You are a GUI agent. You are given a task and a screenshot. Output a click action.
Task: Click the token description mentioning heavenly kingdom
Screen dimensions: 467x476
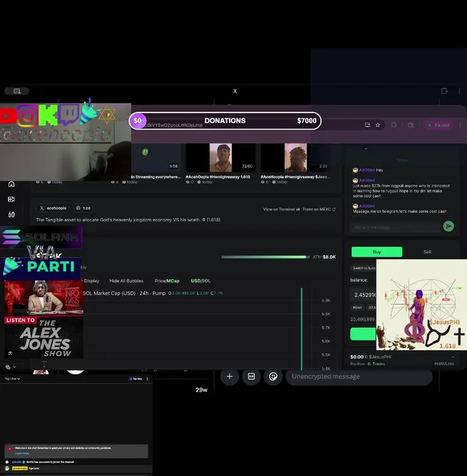click(x=128, y=219)
